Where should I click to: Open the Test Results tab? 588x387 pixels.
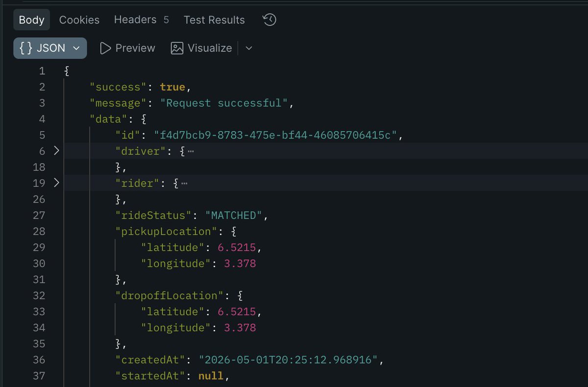pos(214,20)
